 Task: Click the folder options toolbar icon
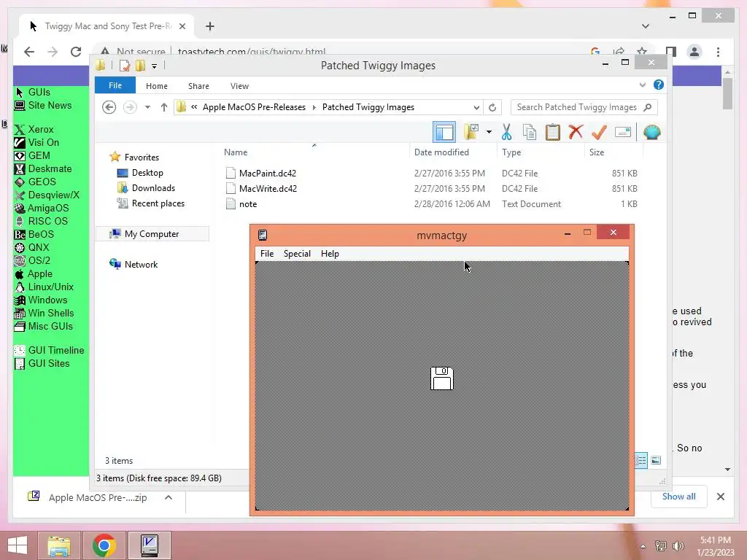[471, 132]
